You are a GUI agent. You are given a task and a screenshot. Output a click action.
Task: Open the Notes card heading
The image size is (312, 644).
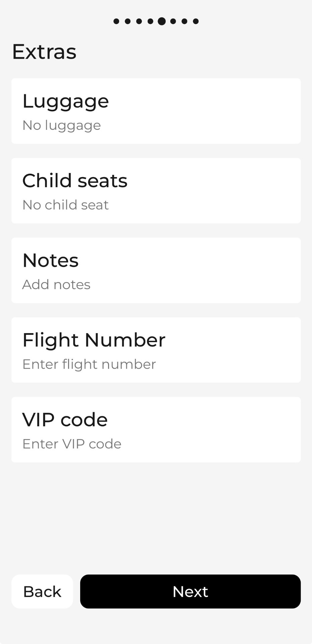click(x=50, y=260)
